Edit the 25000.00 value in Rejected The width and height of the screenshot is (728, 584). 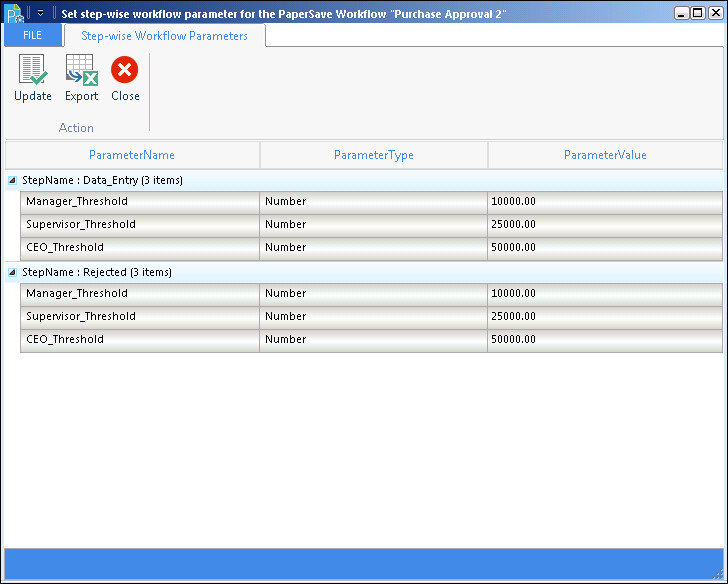(x=605, y=316)
